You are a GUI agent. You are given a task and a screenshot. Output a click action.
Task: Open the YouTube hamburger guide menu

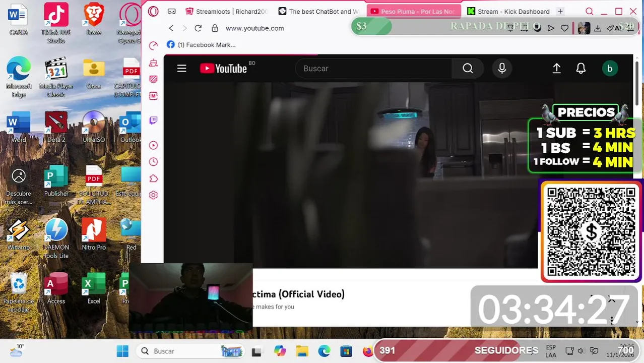click(181, 69)
